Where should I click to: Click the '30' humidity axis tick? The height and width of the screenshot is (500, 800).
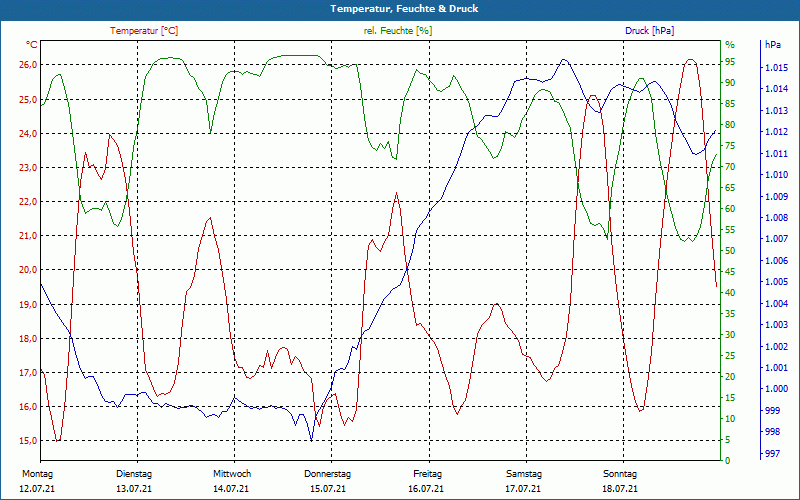click(730, 335)
